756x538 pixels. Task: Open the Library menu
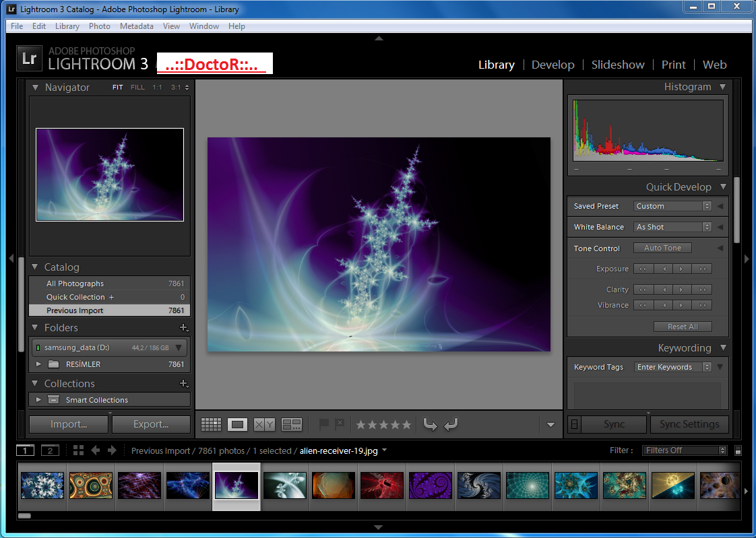coord(67,26)
